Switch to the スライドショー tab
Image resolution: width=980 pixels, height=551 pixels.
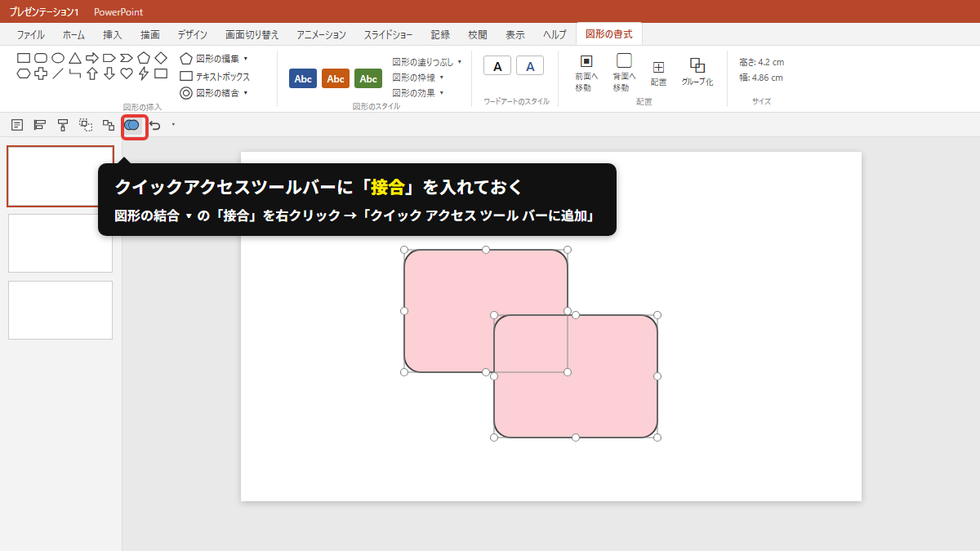[389, 34]
